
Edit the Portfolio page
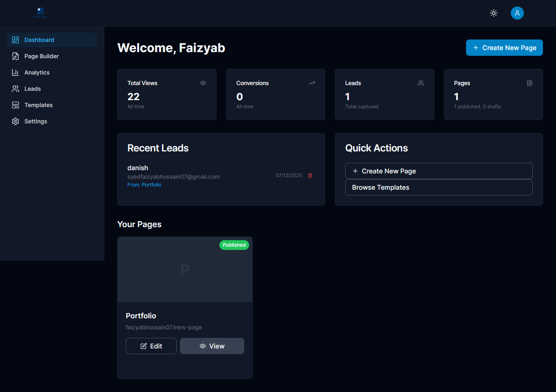click(x=151, y=346)
